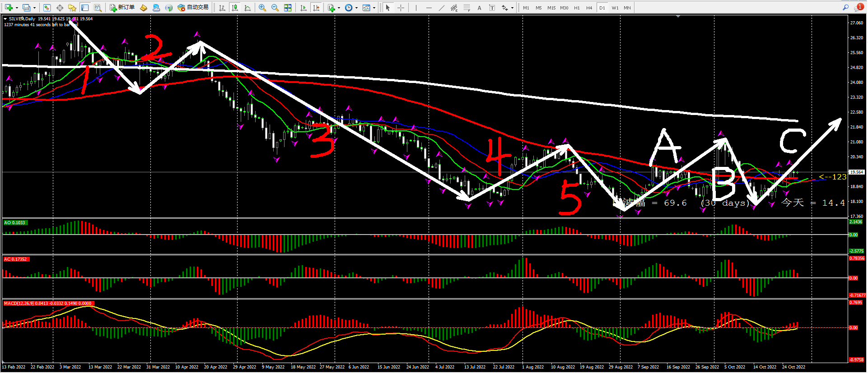Toggle the chart shift option
This screenshot has height=373, width=868.
316,8
